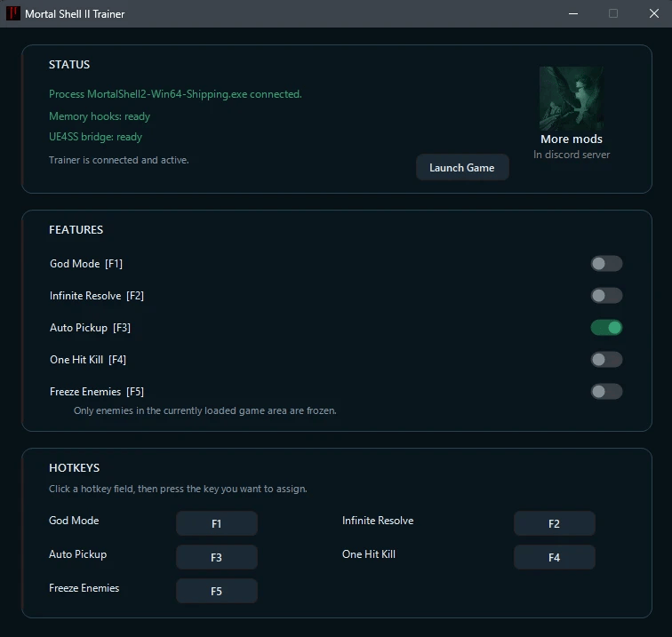Image resolution: width=672 pixels, height=637 pixels.
Task: Minimize the trainer window
Action: 573,13
